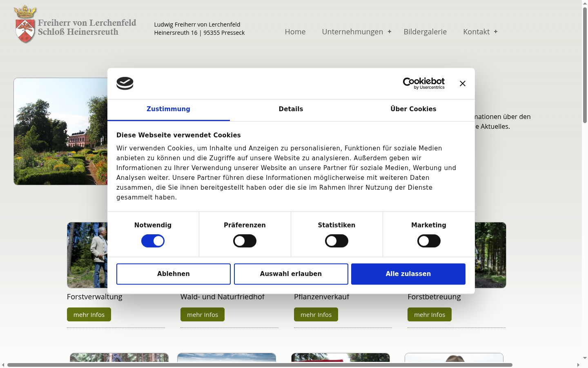Click the Lerchenfeld coat of arms logo
This screenshot has height=368, width=588.
(25, 24)
